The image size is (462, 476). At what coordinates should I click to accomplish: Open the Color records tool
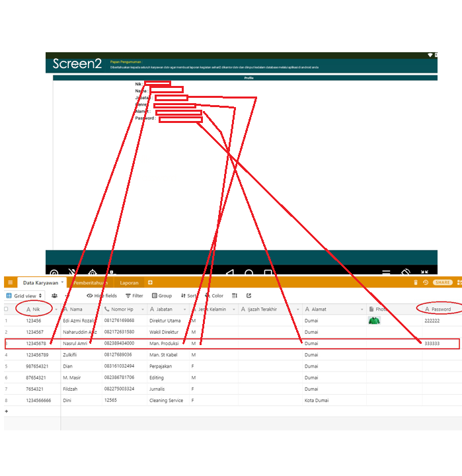coord(214,296)
